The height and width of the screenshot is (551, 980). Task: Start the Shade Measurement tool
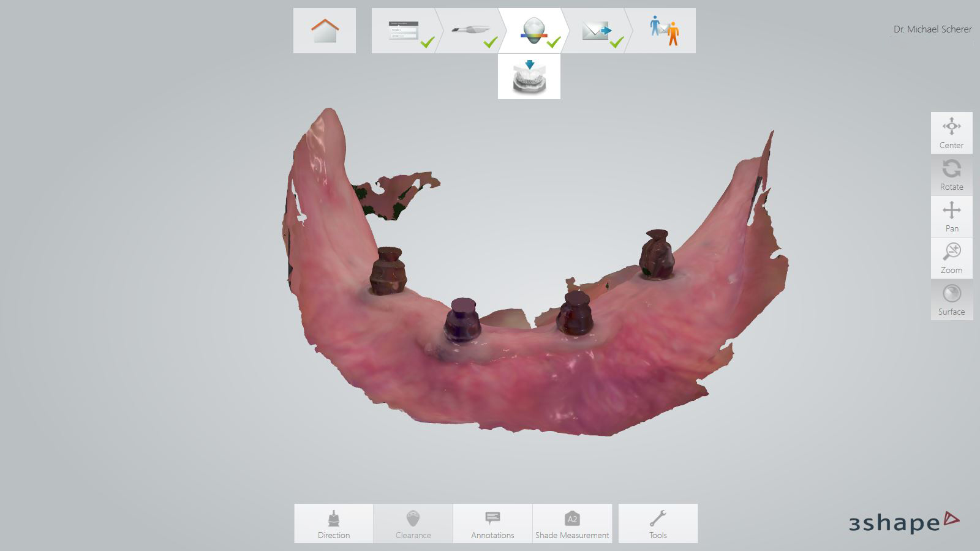[572, 523]
